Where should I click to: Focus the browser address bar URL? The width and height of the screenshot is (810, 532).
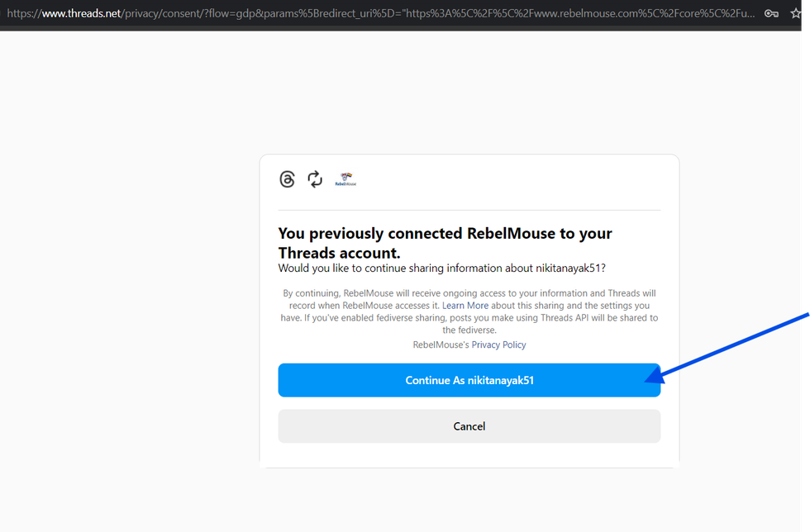point(380,13)
